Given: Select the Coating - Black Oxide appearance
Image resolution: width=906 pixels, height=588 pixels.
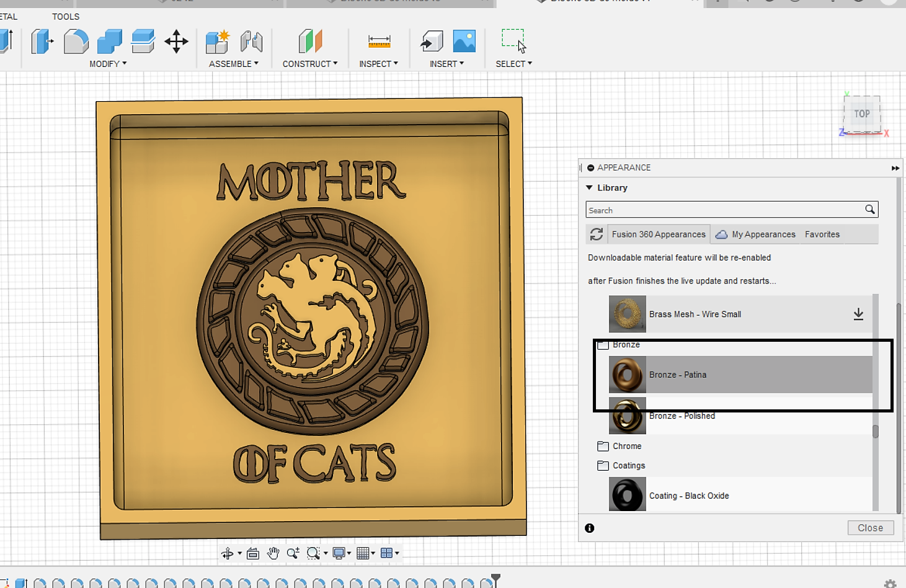Looking at the screenshot, I should click(x=740, y=494).
